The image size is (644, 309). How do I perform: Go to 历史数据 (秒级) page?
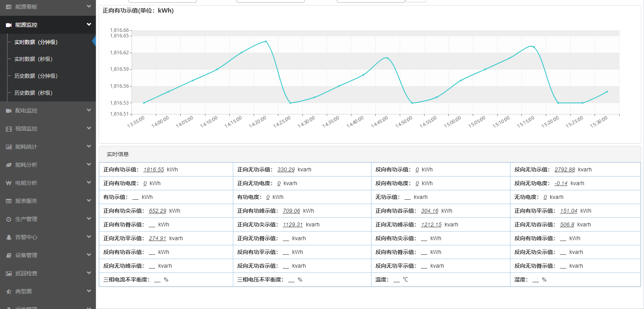[33, 93]
